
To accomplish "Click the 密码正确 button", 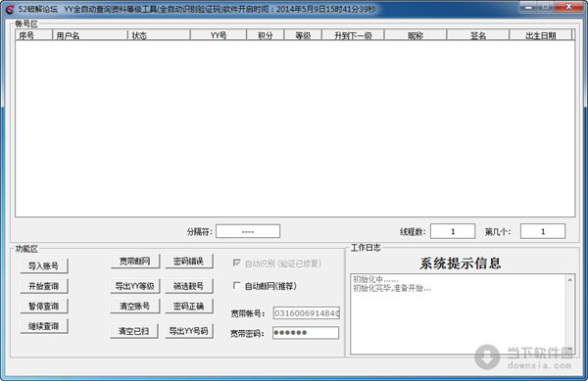I will (x=189, y=307).
